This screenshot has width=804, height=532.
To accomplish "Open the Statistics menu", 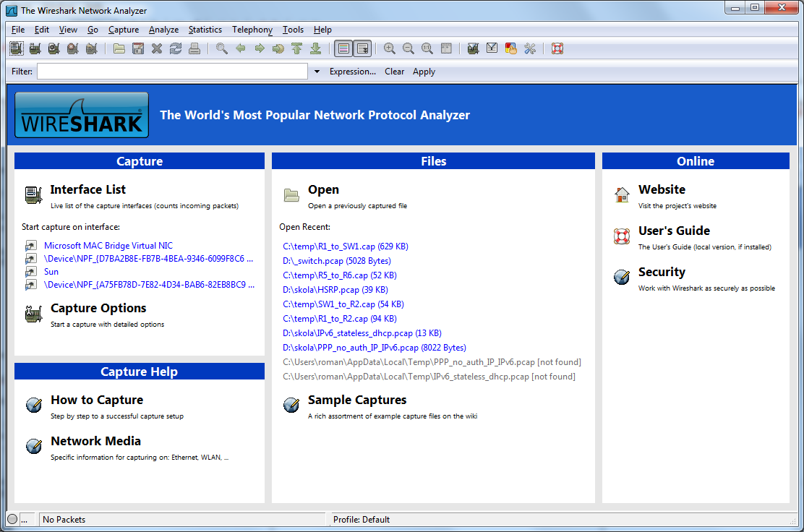I will pos(205,30).
